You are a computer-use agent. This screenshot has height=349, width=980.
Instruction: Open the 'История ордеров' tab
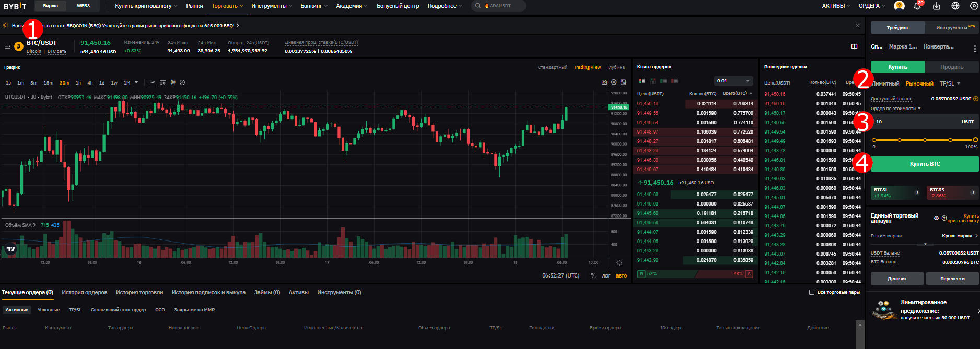[x=85, y=292]
